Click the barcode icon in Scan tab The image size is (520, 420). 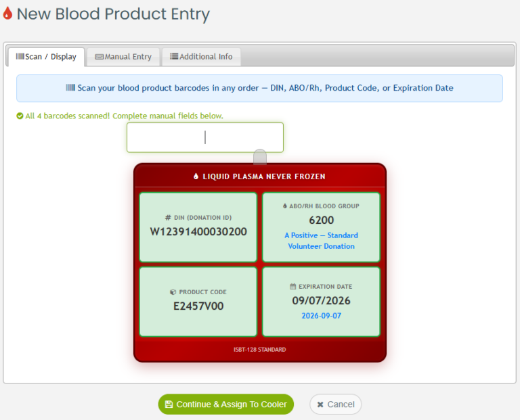(x=20, y=56)
